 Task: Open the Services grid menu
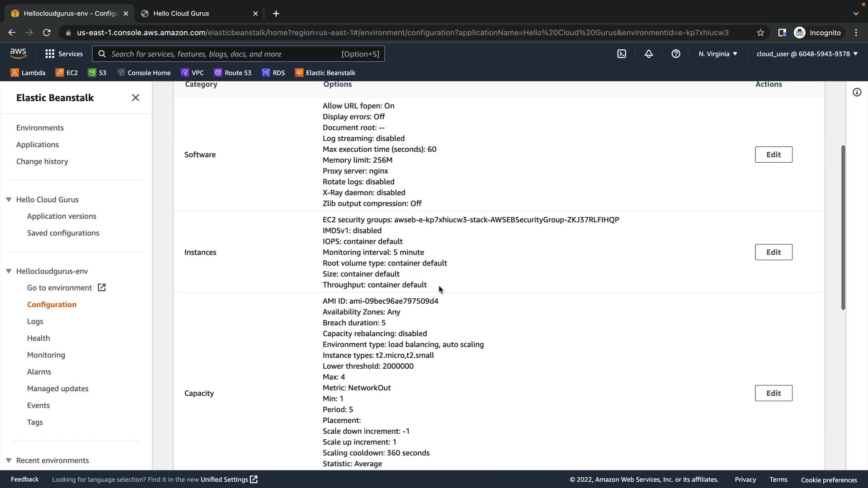pos(64,54)
